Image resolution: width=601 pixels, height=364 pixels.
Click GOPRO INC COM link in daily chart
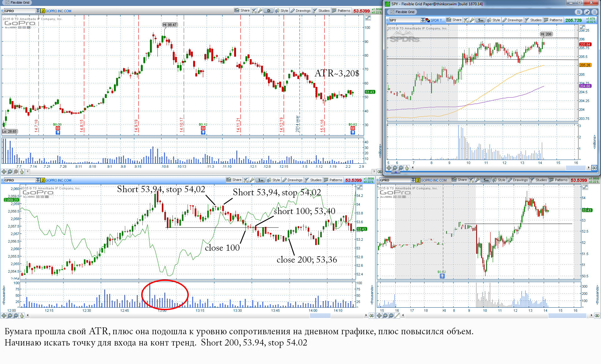58,11
